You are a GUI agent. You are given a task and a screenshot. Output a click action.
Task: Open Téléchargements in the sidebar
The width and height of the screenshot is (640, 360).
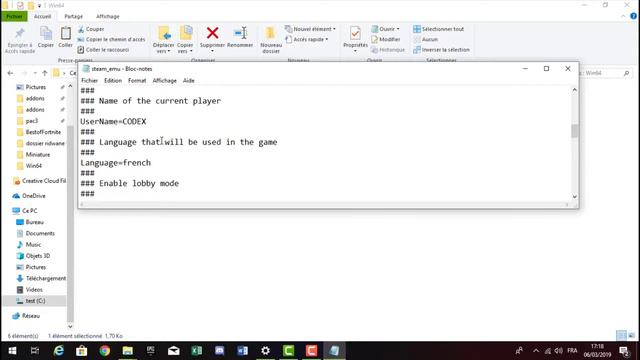click(x=41, y=278)
